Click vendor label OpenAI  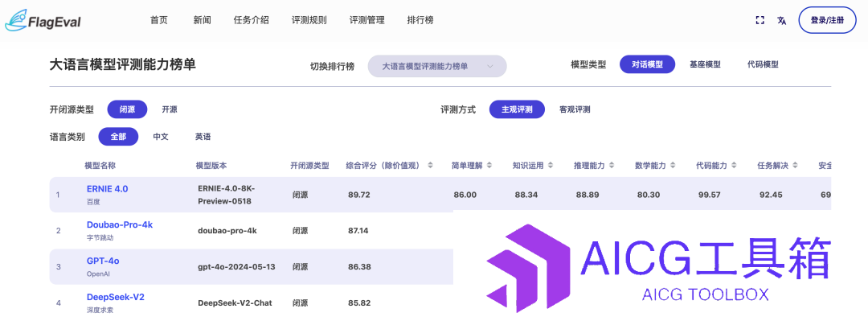98,274
